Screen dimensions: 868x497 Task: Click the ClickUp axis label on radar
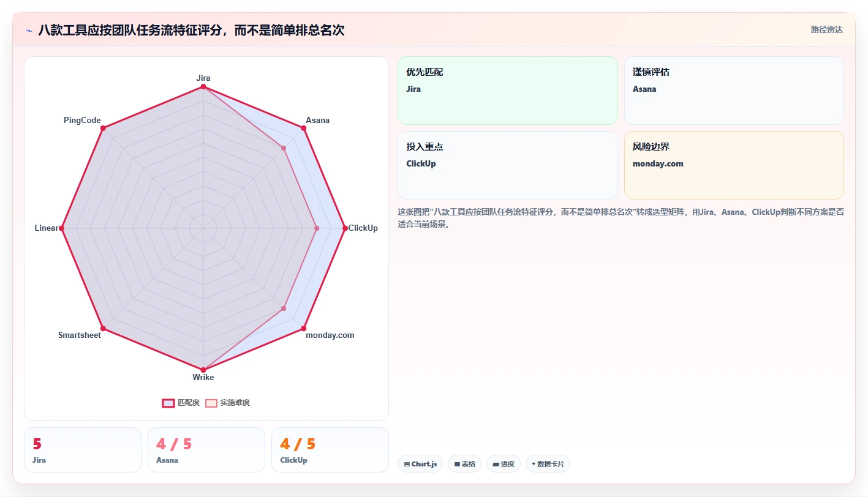tap(363, 228)
